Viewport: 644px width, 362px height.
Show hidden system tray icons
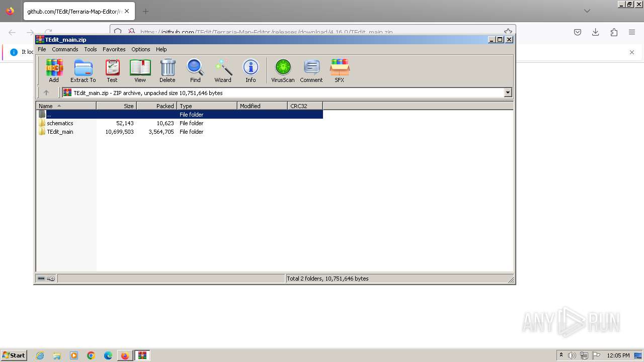click(x=561, y=355)
